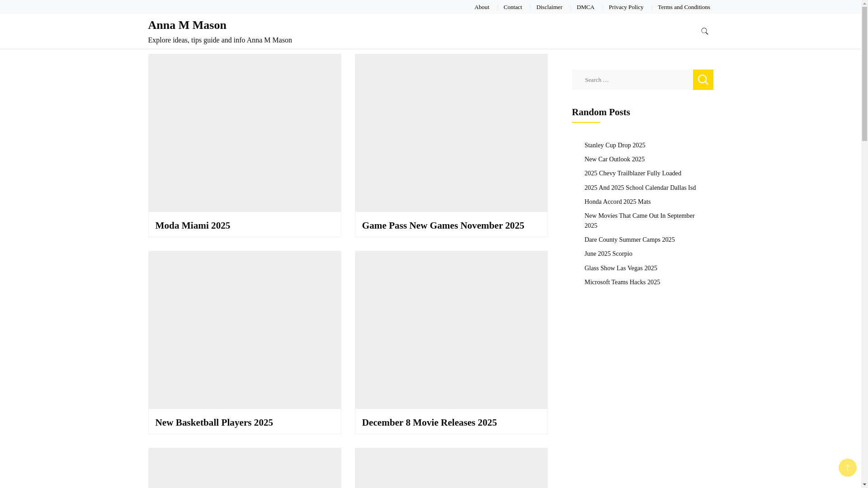The width and height of the screenshot is (868, 488).
Task: Open the header search magnifier icon
Action: click(704, 31)
